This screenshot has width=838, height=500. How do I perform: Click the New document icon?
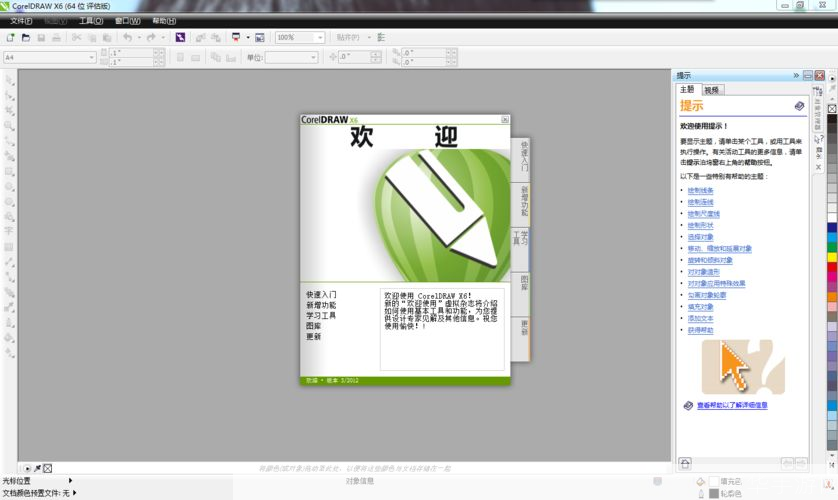(x=10, y=37)
